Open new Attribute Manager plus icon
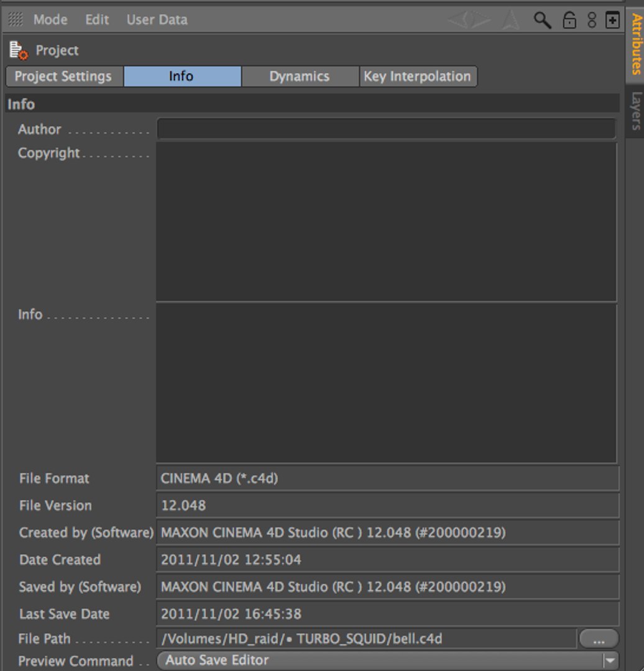The image size is (644, 671). [x=612, y=20]
